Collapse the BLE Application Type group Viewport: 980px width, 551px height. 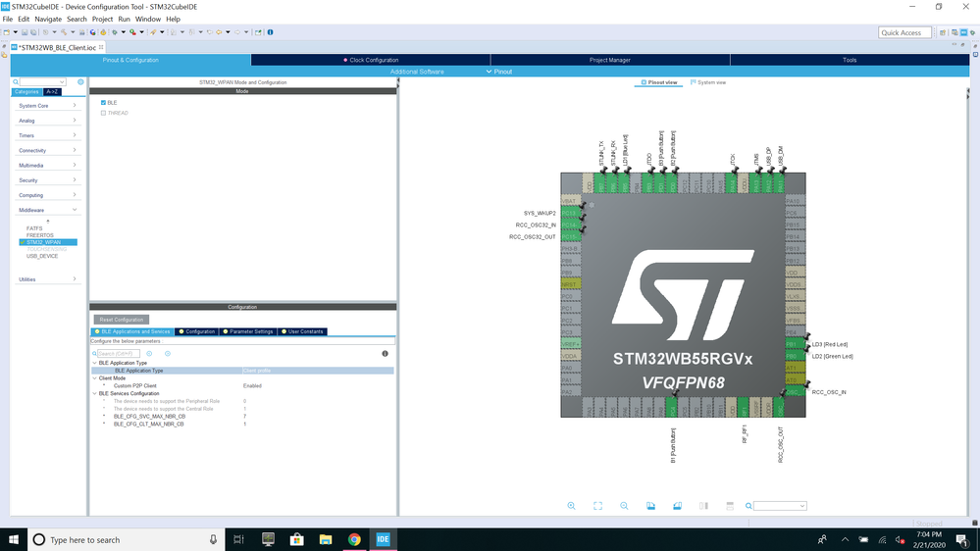(x=95, y=363)
